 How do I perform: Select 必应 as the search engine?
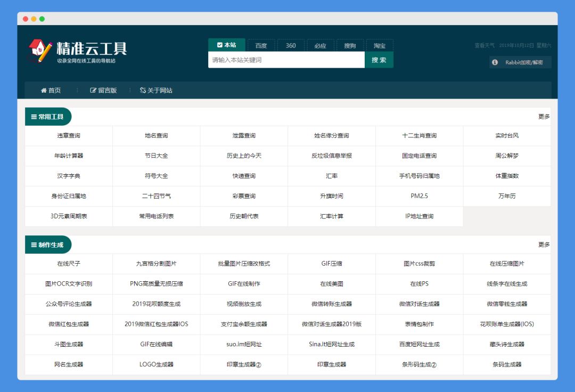click(x=320, y=45)
